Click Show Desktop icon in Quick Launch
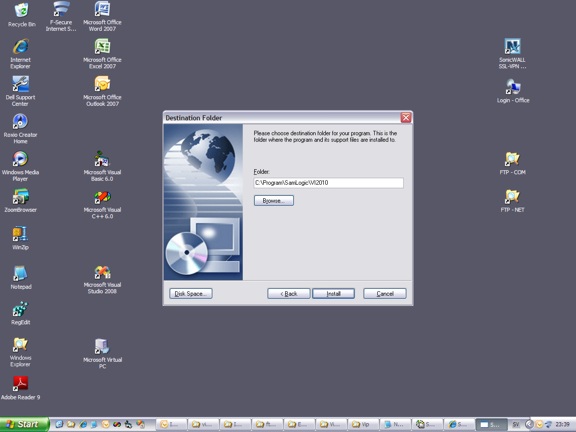This screenshot has height=432, width=576. click(59, 424)
